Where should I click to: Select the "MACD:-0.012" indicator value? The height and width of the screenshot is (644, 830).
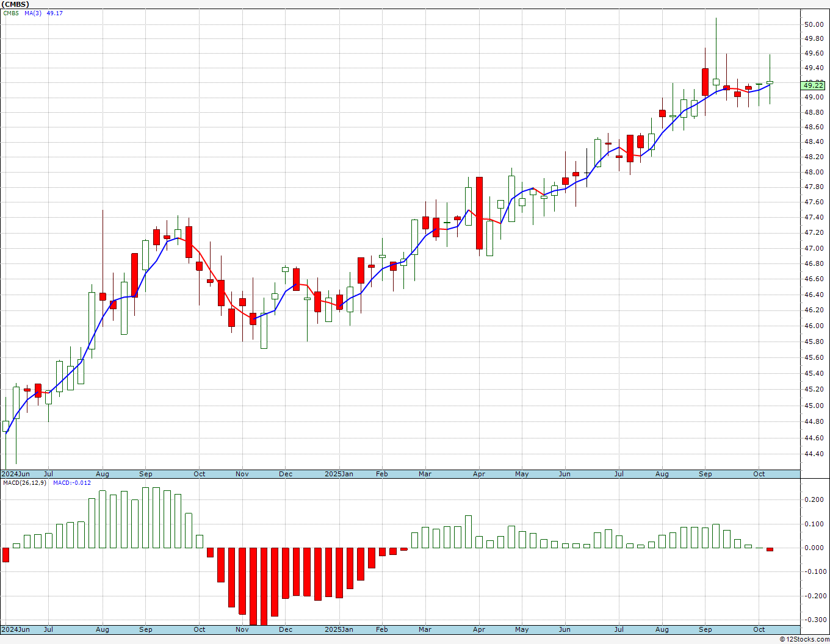coord(72,483)
